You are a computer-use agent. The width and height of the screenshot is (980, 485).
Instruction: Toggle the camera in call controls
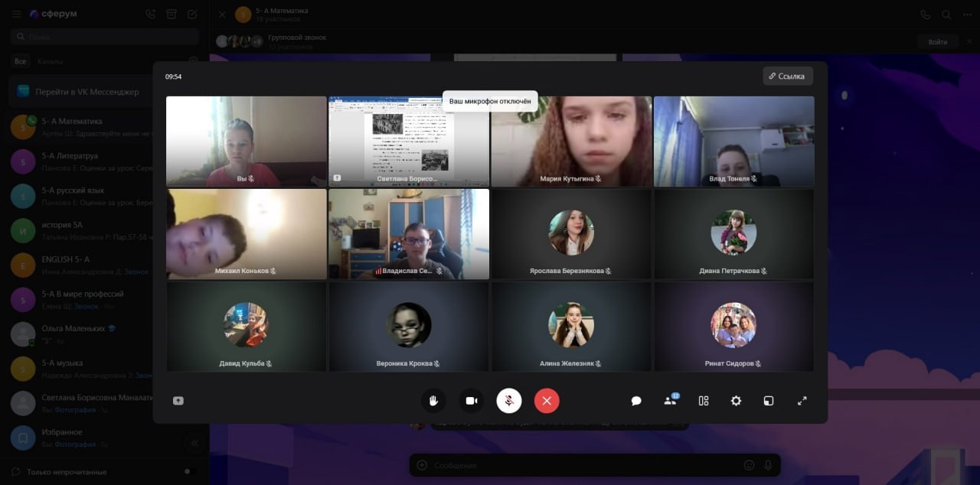pyautogui.click(x=472, y=401)
